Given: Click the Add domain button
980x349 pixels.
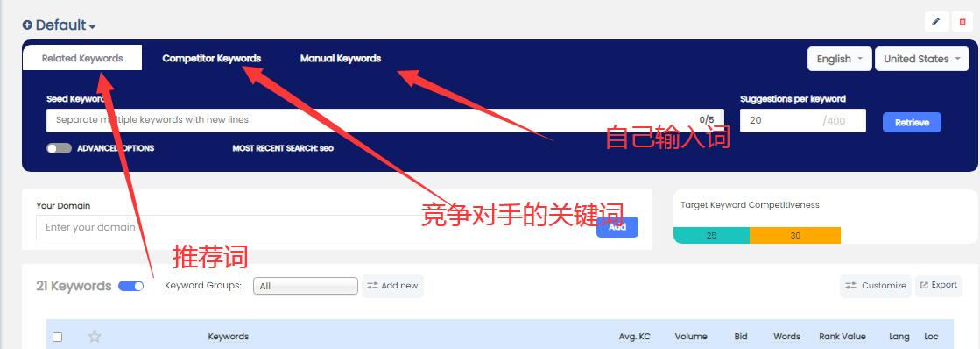Looking at the screenshot, I should pos(617,227).
